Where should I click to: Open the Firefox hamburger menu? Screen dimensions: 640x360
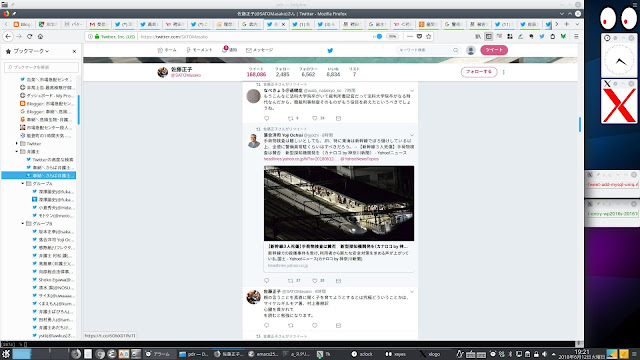pyautogui.click(x=576, y=36)
